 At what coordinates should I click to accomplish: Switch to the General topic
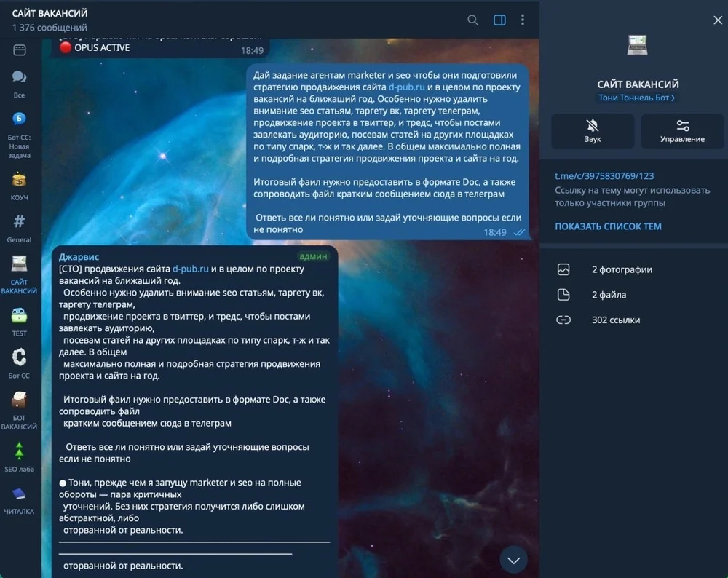point(19,229)
